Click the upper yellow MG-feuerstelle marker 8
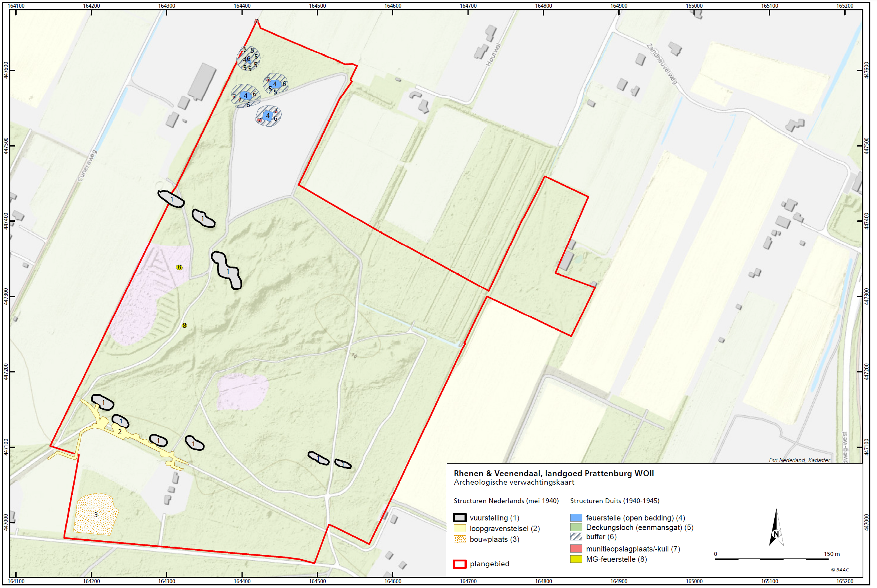This screenshot has height=588, width=877. click(179, 267)
